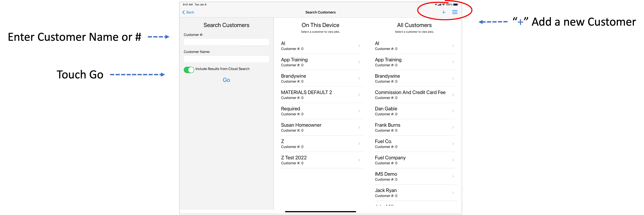
Task: Open Brandywine chevron in On This Device
Action: click(x=359, y=78)
